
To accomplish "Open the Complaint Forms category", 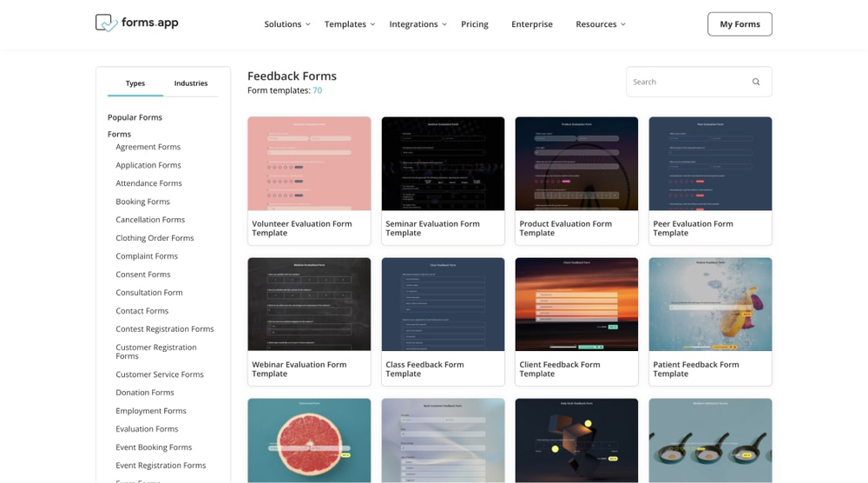I will 147,256.
